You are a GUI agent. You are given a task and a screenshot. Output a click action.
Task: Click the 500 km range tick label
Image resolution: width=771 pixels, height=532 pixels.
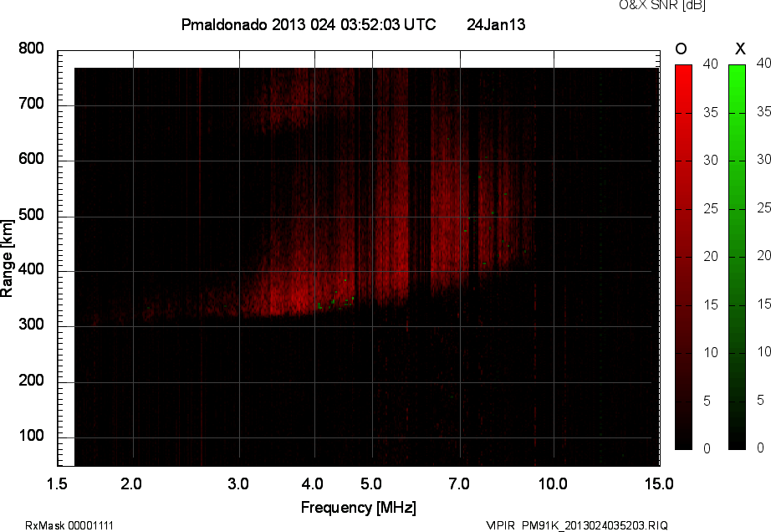31,214
